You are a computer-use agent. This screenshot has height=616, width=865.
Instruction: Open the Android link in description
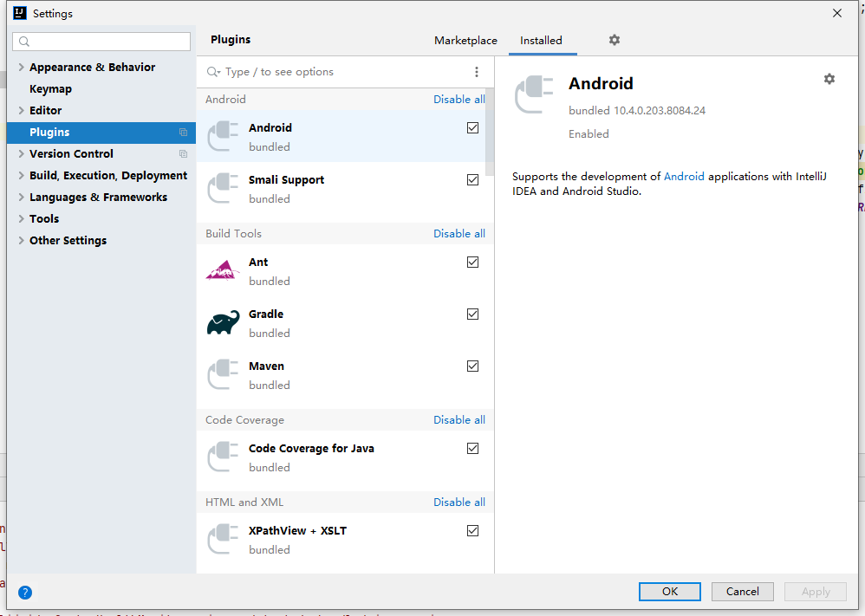coord(684,177)
